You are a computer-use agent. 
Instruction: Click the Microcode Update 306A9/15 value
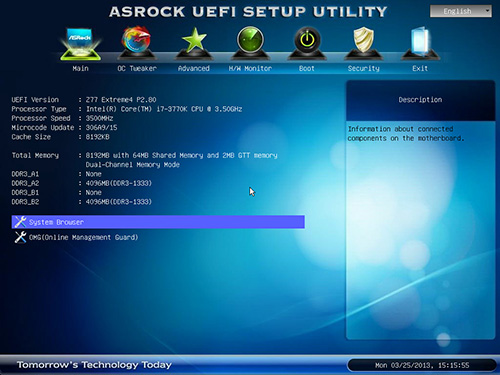101,128
